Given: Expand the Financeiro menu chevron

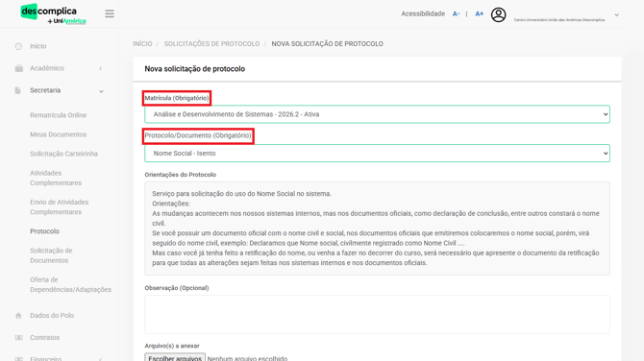Looking at the screenshot, I should (x=101, y=359).
